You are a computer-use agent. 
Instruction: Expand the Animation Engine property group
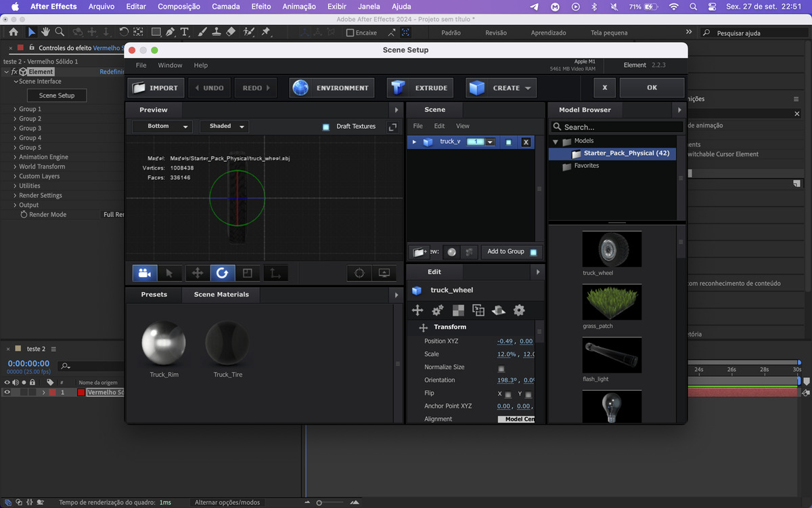click(15, 157)
